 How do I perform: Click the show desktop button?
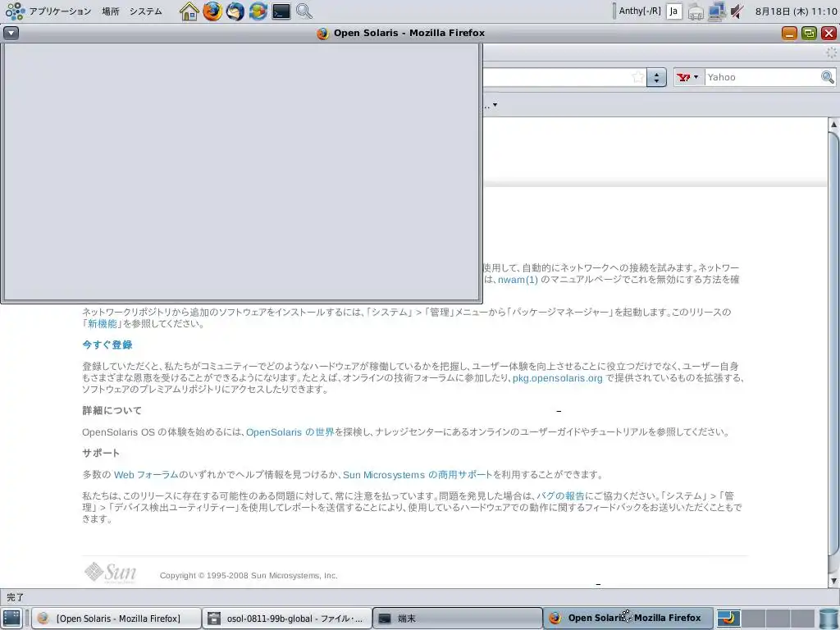click(11, 619)
